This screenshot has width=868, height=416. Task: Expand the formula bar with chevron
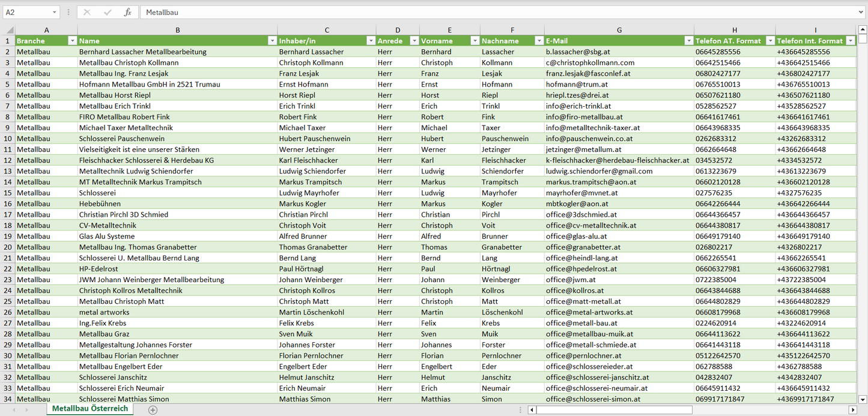[x=861, y=12]
